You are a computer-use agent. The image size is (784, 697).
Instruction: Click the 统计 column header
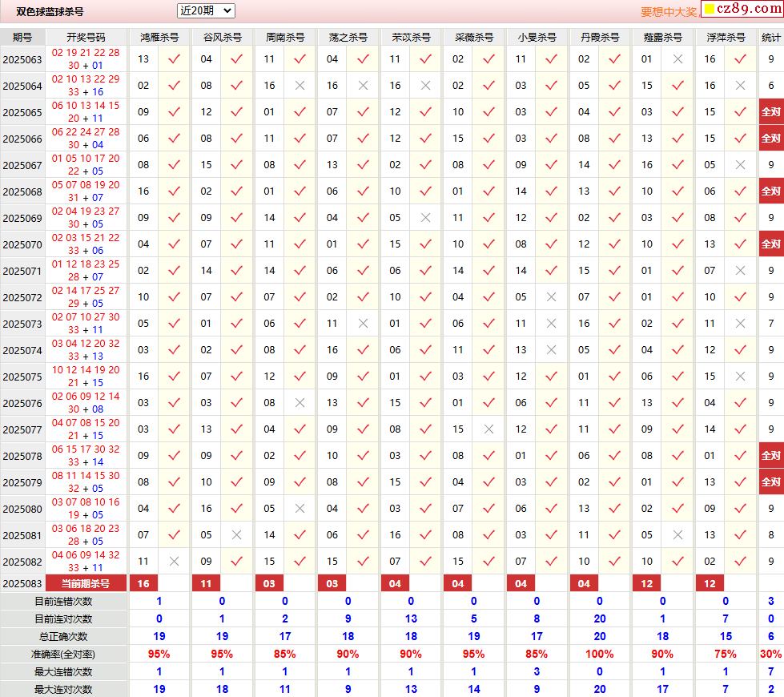[771, 38]
